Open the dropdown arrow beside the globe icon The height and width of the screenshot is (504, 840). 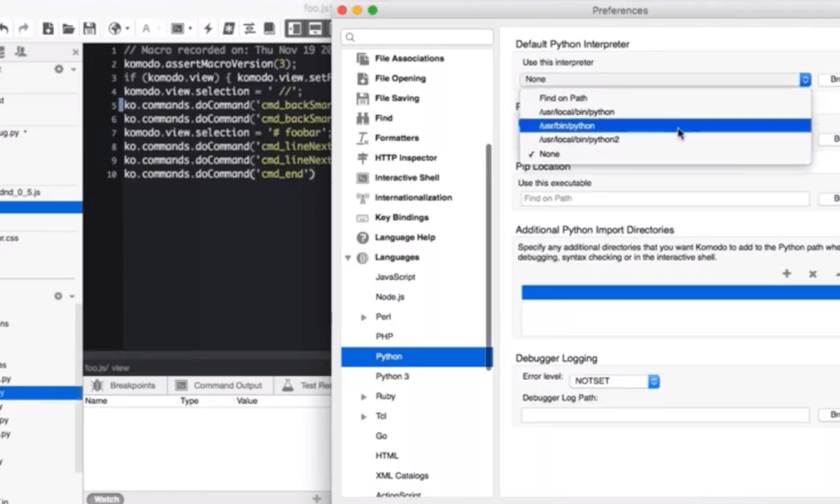127,29
